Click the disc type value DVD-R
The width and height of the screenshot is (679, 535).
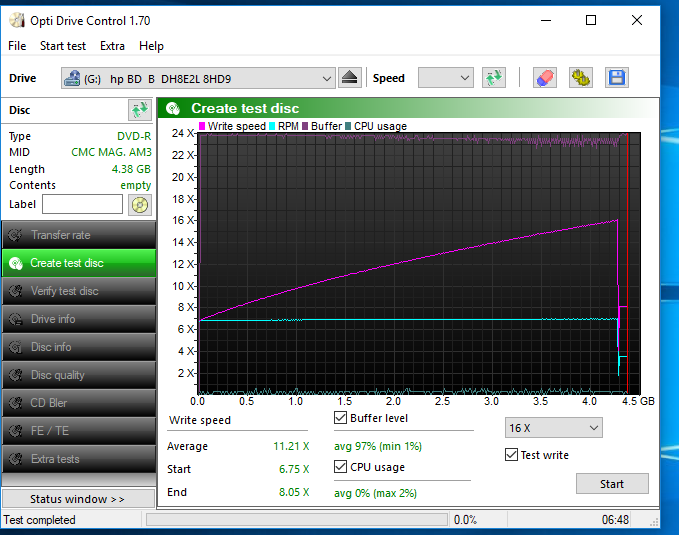pos(134,136)
